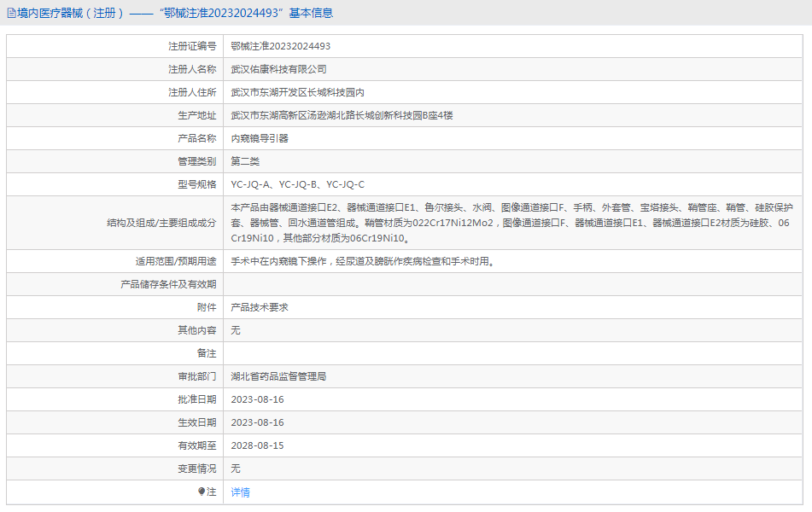This screenshot has height=512, width=812.
Task: Click the 无 value in 变更情况 row
Action: 236,468
